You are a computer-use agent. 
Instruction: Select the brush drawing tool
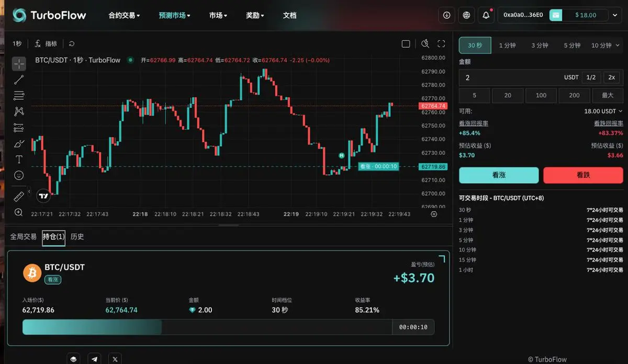coord(19,143)
